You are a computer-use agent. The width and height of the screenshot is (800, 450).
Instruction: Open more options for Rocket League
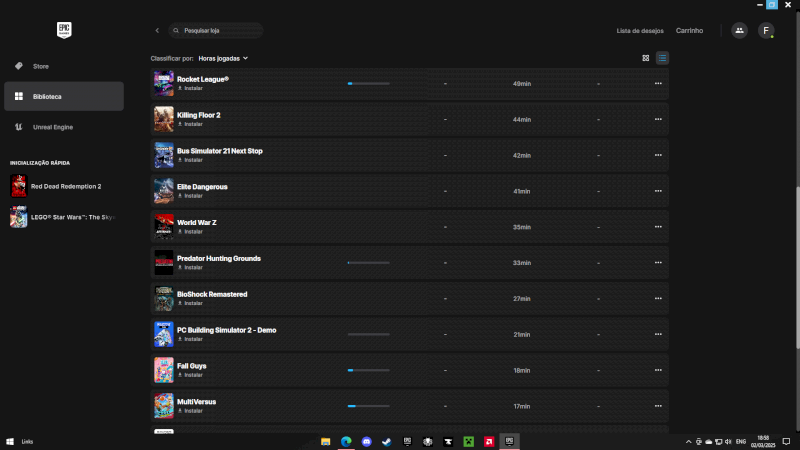coord(657,83)
